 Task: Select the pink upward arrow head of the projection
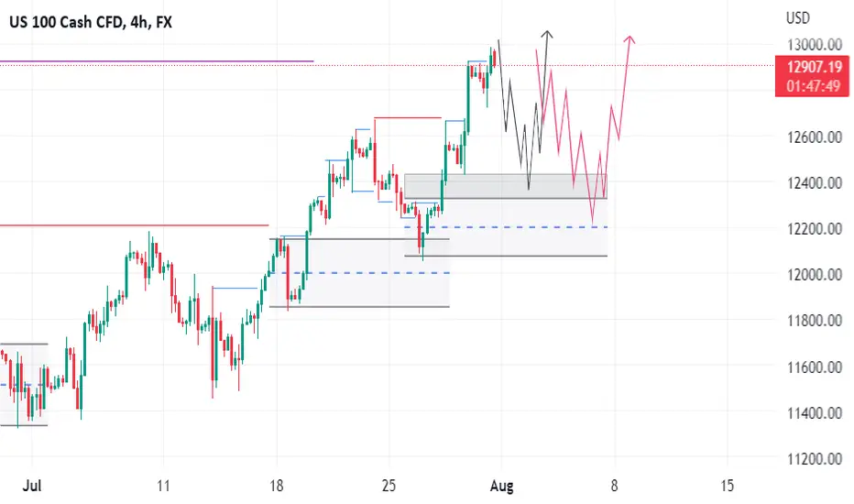coord(630,39)
